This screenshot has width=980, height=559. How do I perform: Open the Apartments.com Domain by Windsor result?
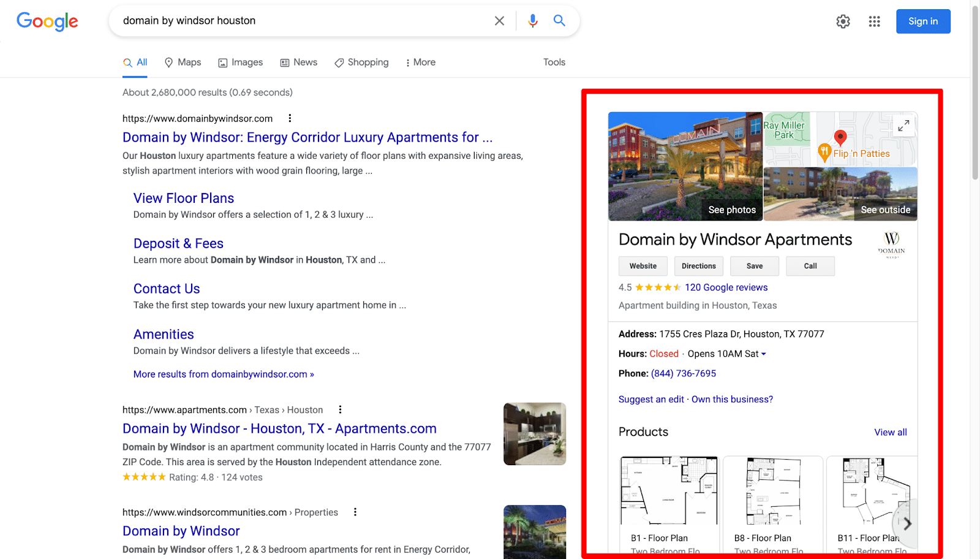pos(279,428)
